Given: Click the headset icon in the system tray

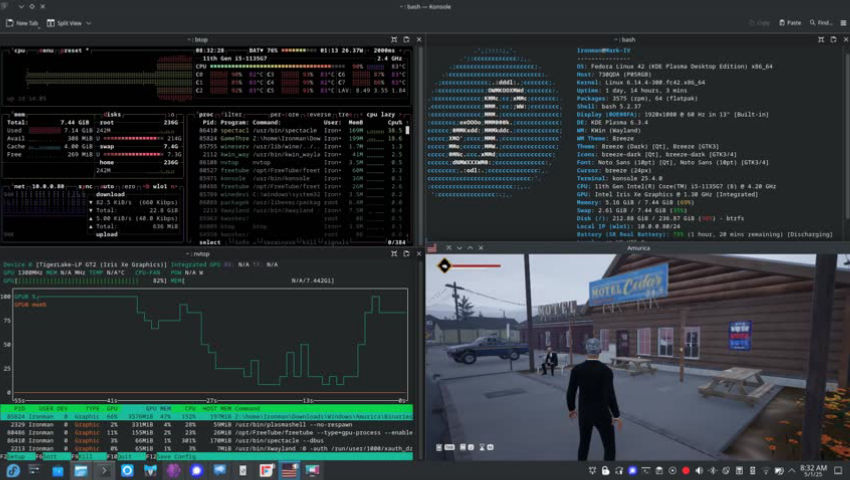Looking at the screenshot, I should (619, 471).
